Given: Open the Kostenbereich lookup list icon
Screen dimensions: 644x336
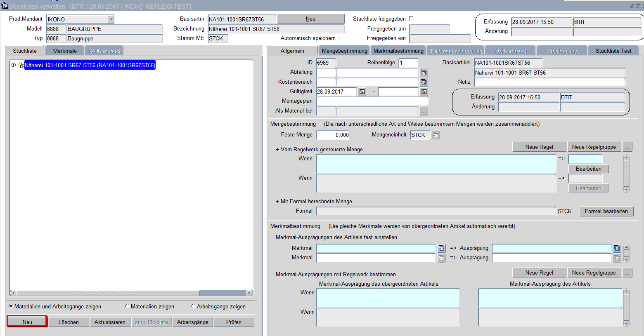Looking at the screenshot, I should [x=424, y=82].
